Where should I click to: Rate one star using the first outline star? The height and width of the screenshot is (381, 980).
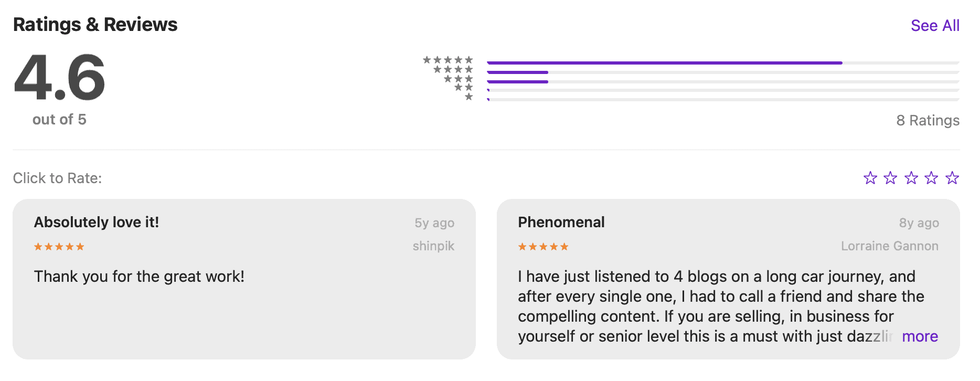point(870,178)
